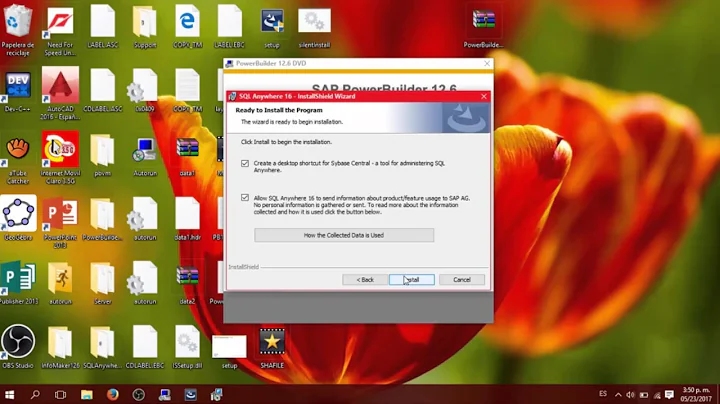Select the CDLABEL.EBC file icon
This screenshot has width=720, height=404.
[145, 347]
